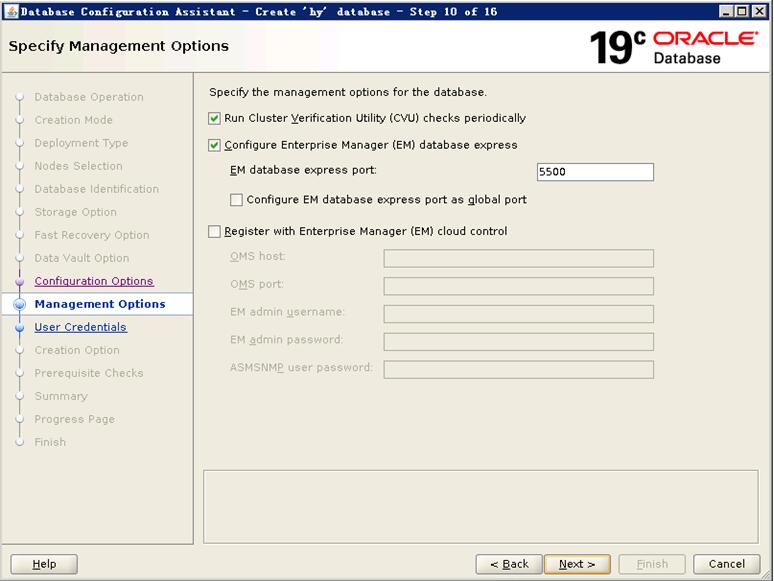
Task: Click 'Specify the management options for the database.' text
Action: (348, 92)
